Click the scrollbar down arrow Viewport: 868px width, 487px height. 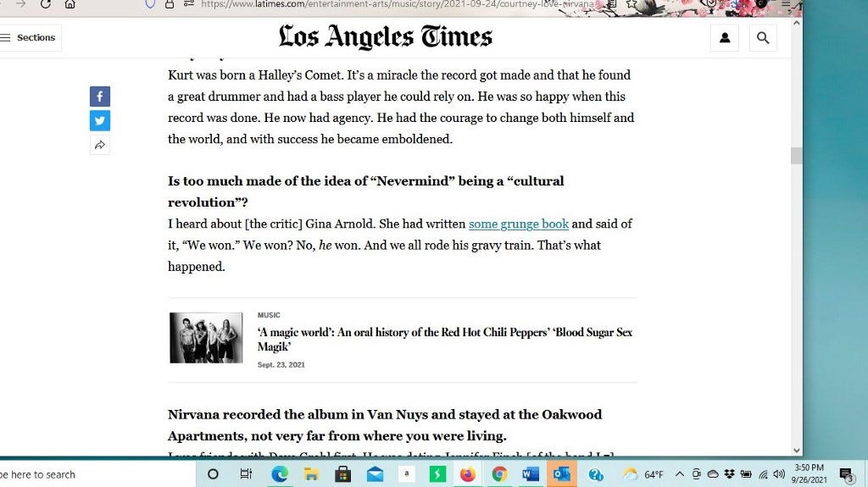click(x=797, y=451)
